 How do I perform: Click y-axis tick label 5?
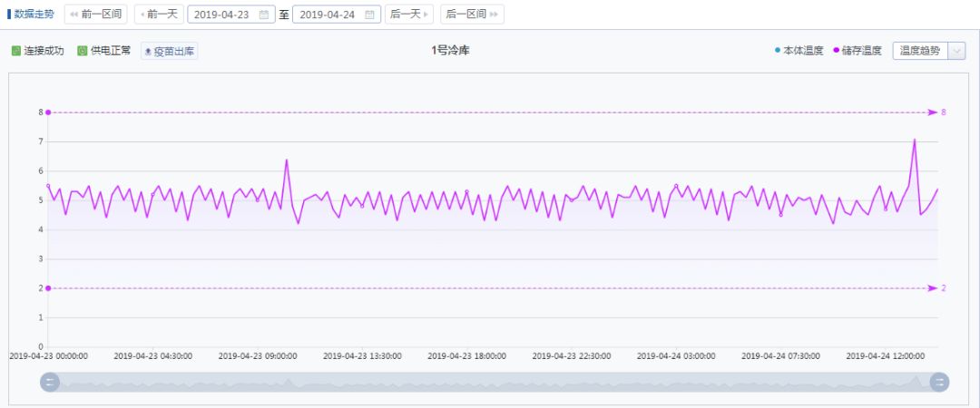pyautogui.click(x=41, y=200)
